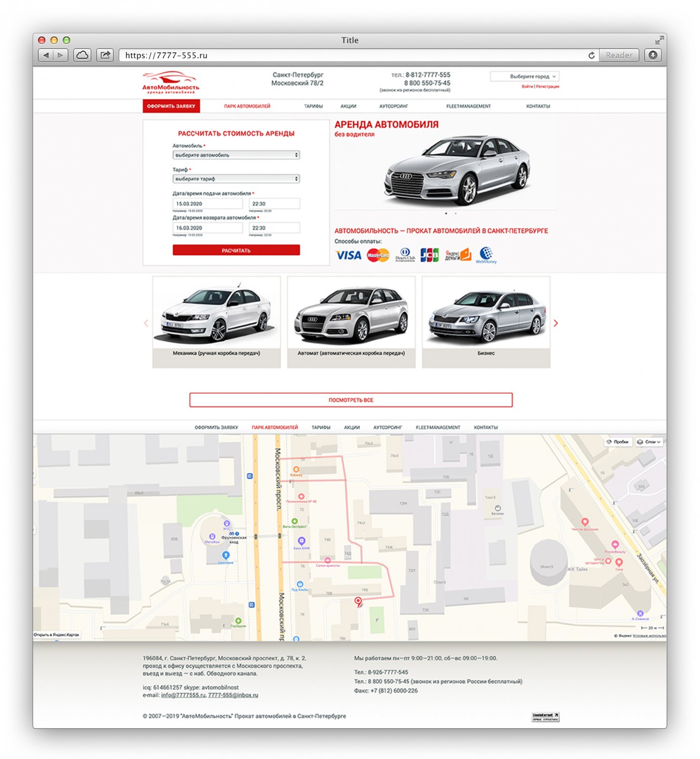Open the Выберите город dropdown

point(524,76)
